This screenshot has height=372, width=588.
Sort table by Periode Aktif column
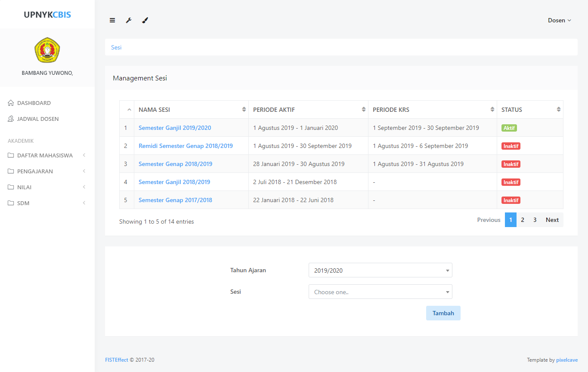click(308, 110)
